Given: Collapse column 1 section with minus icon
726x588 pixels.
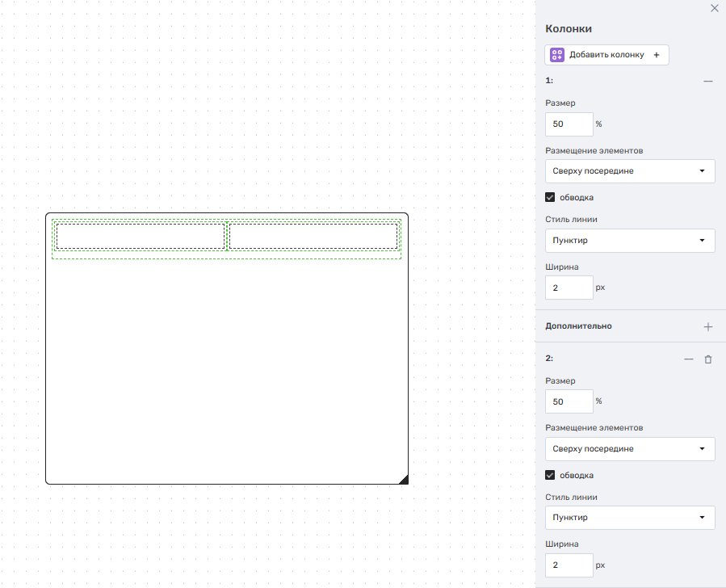Looking at the screenshot, I should (x=708, y=81).
